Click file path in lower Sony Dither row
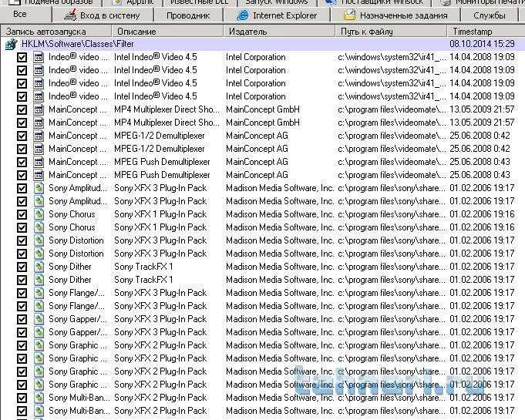The image size is (525, 420). (x=392, y=280)
